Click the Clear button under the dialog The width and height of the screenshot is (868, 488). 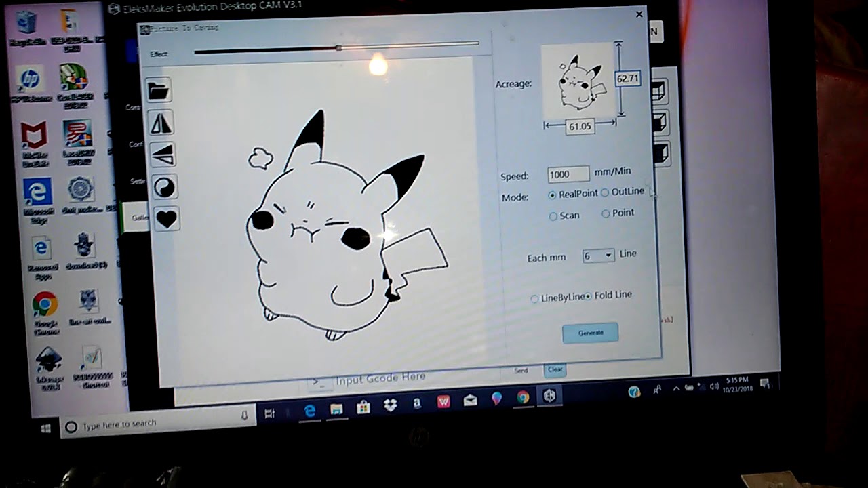[555, 369]
